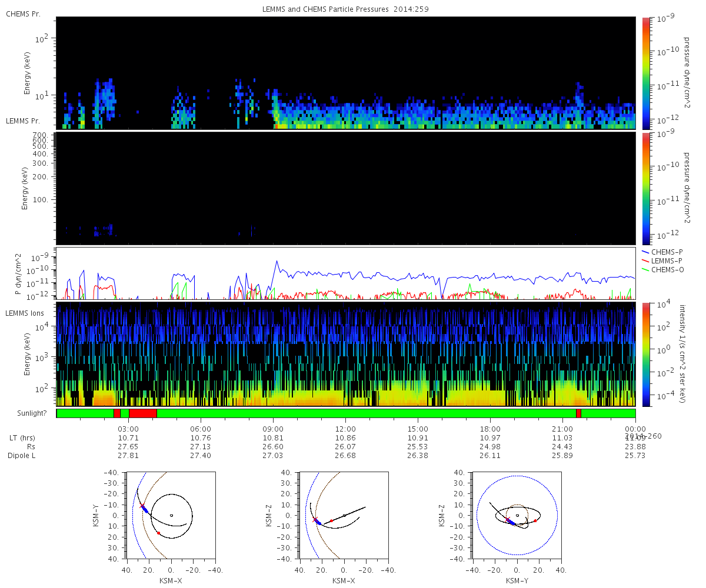Click the 'LT (hrs)' row label
The image size is (706, 588).
(21, 438)
